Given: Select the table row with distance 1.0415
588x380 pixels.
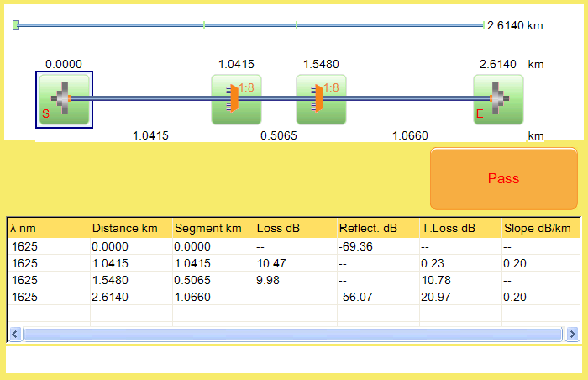Looking at the screenshot, I should pyautogui.click(x=294, y=263).
